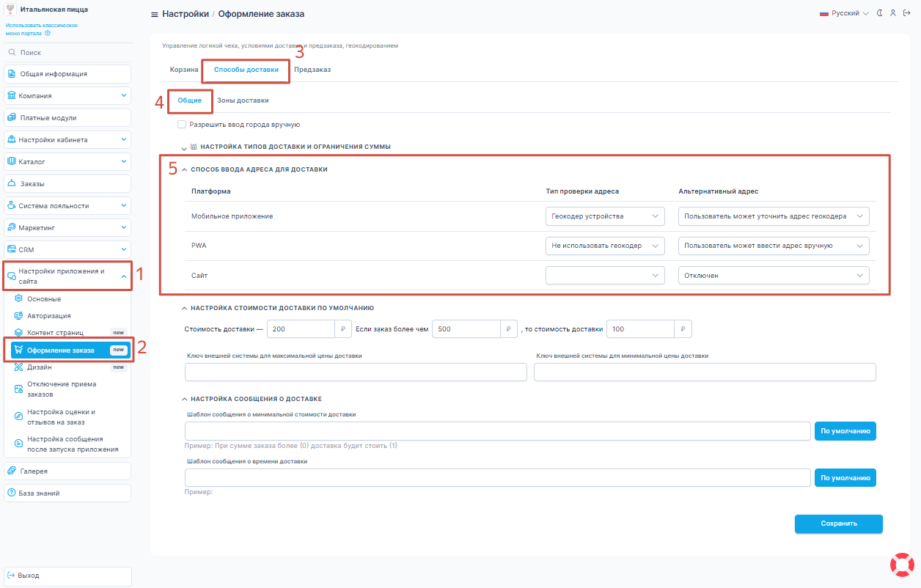Click the minimum delivery price external key field

click(x=705, y=372)
